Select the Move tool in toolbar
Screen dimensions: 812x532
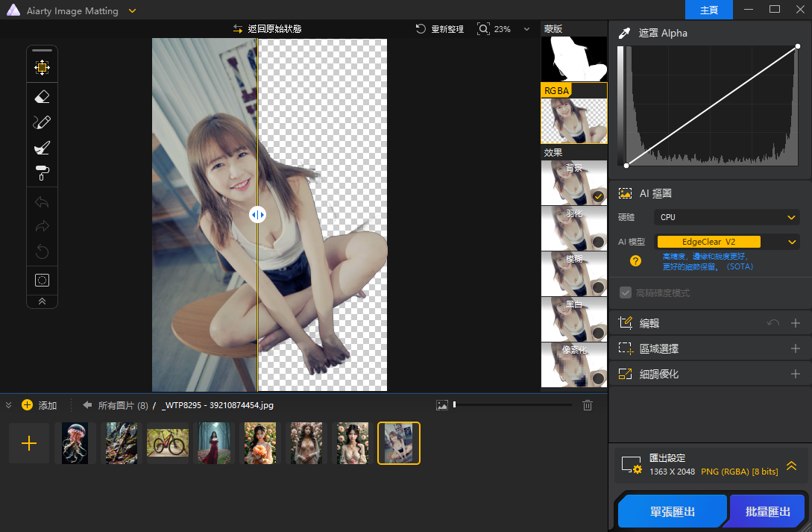tap(42, 68)
